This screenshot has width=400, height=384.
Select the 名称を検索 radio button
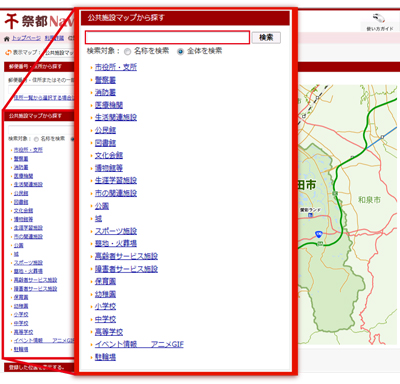[127, 52]
